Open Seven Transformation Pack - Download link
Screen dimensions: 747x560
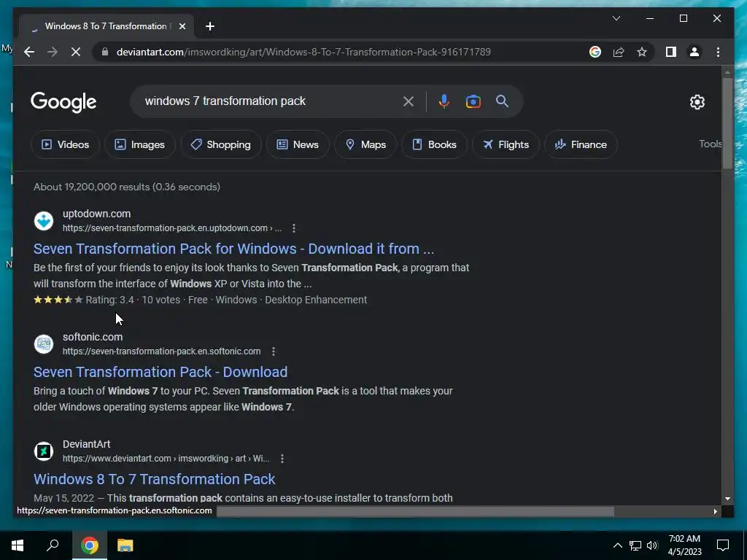(160, 372)
